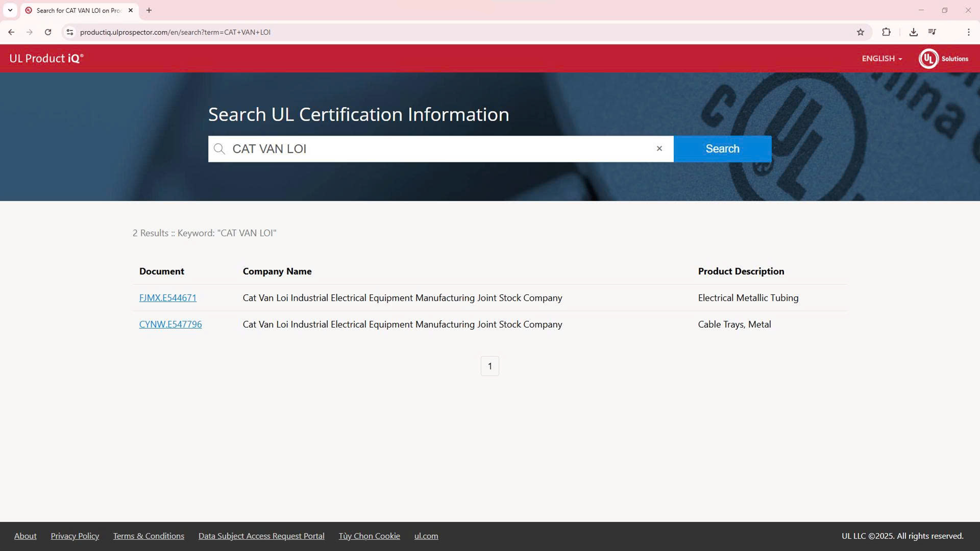Open Terms & Conditions footer link
The image size is (980, 551).
149,536
